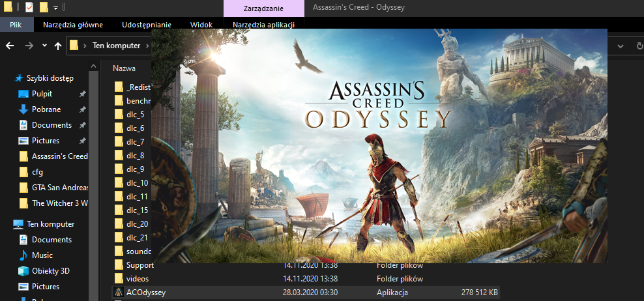
Task: Click the ACOdyssey file size 278 512 KB
Action: pos(479,293)
